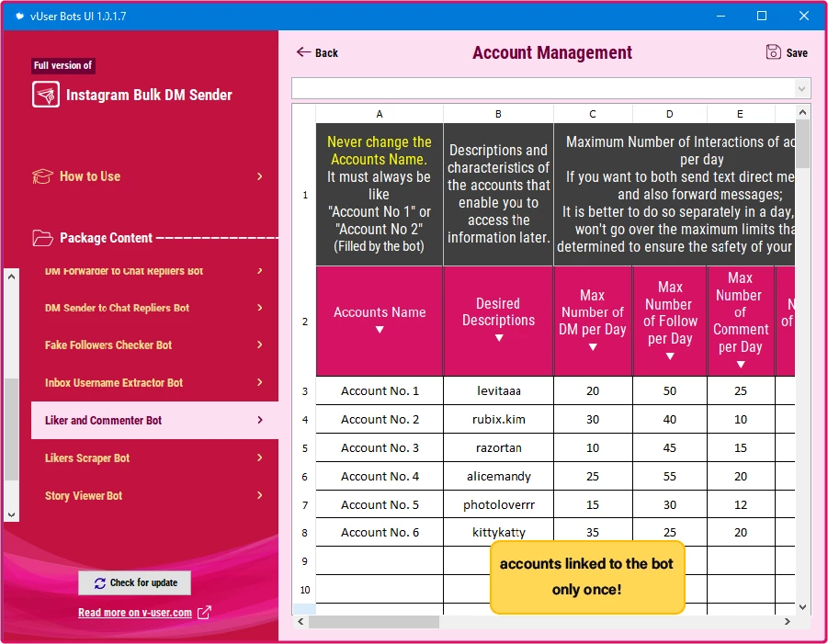Click Check for update button
828x644 pixels.
135,582
